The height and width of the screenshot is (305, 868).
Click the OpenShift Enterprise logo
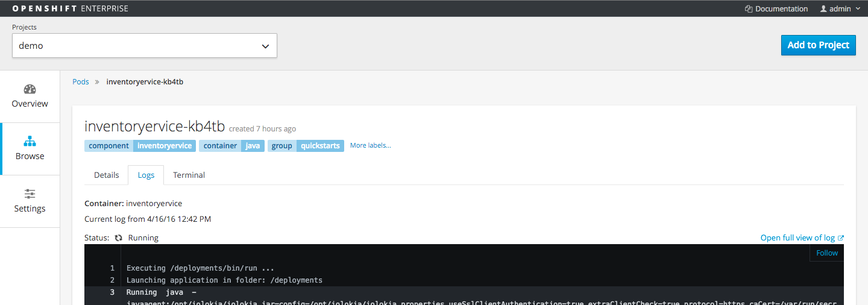pyautogui.click(x=70, y=9)
